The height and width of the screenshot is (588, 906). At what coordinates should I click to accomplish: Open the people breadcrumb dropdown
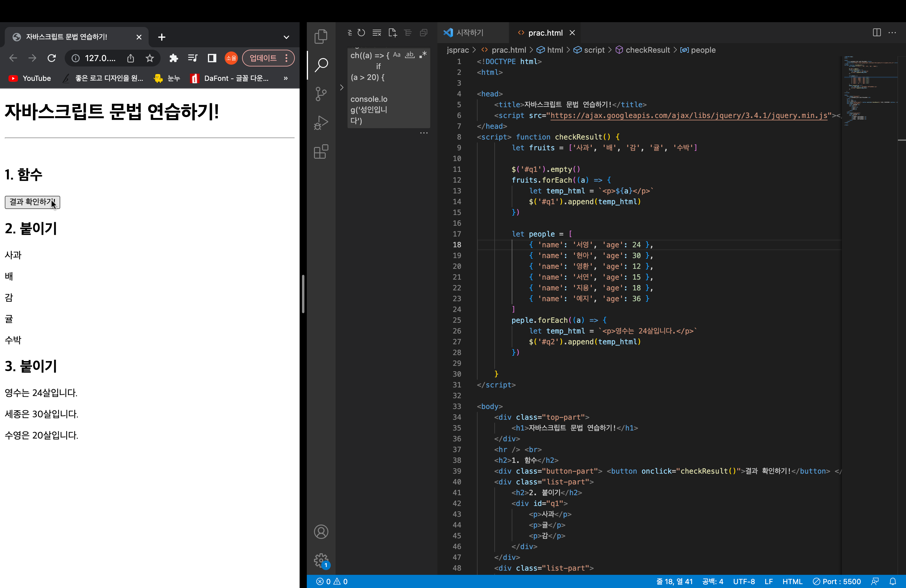tap(698, 50)
